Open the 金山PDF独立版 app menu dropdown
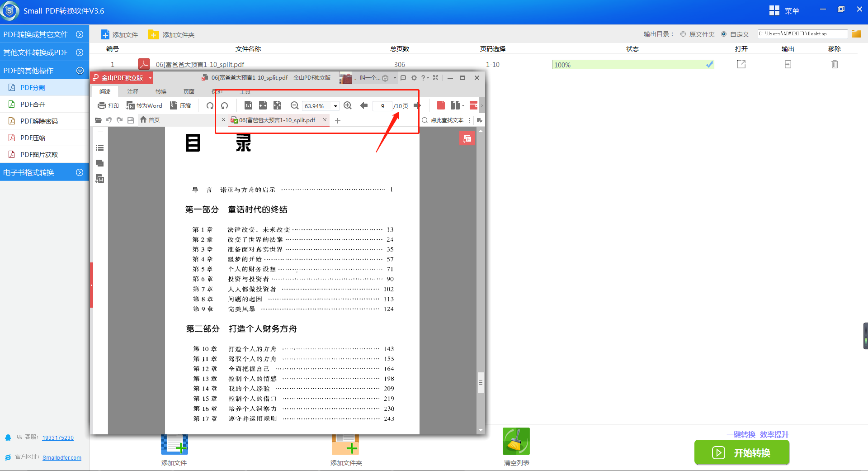This screenshot has height=471, width=868. click(x=150, y=78)
